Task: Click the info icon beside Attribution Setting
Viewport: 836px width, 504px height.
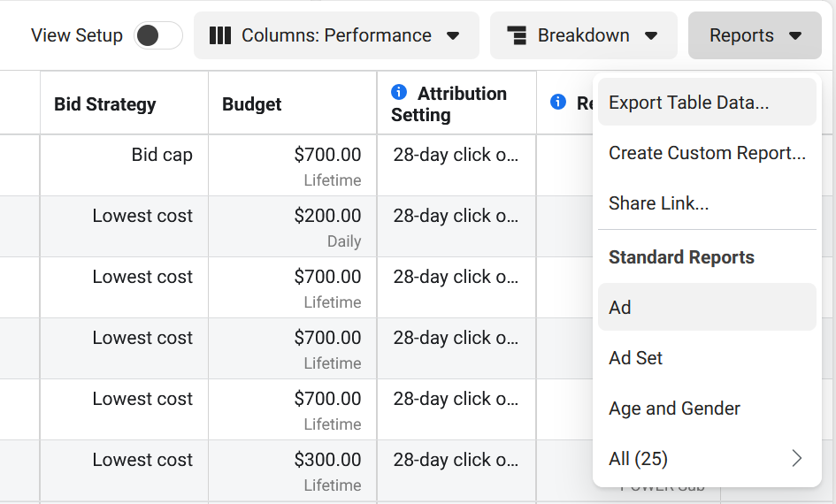Action: point(399,93)
